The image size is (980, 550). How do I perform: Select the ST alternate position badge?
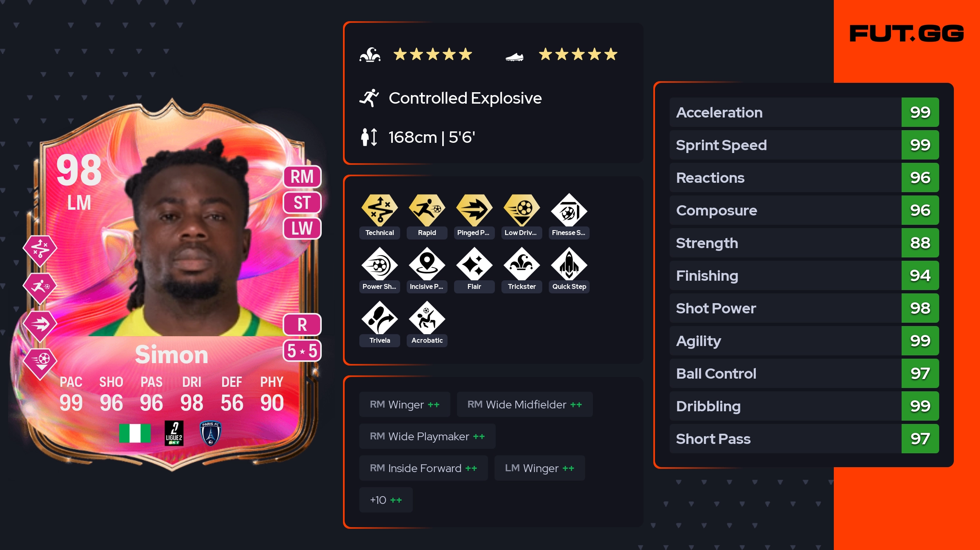point(302,202)
